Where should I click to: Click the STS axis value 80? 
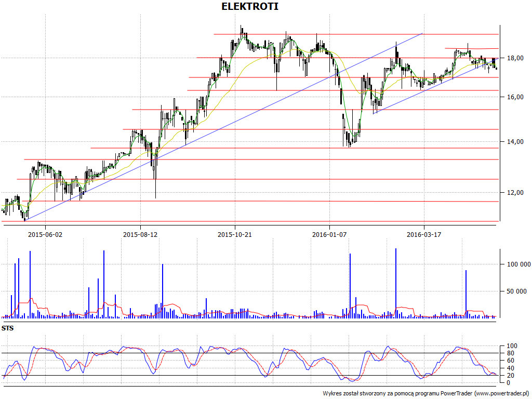[510, 353]
